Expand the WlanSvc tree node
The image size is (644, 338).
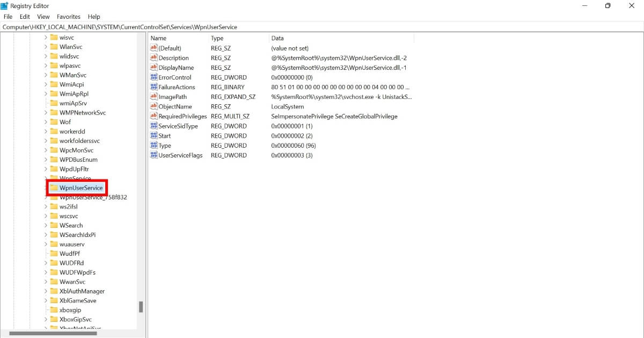click(x=45, y=46)
